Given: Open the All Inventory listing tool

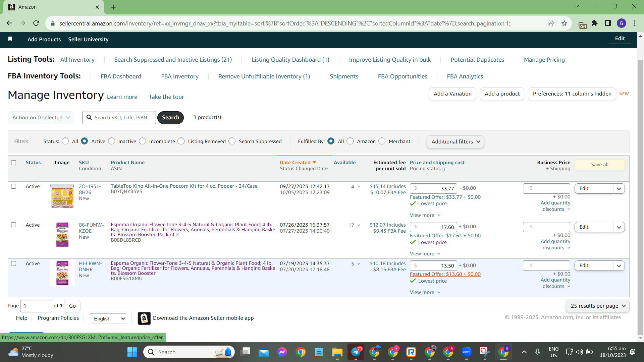Looking at the screenshot, I should (x=77, y=60).
